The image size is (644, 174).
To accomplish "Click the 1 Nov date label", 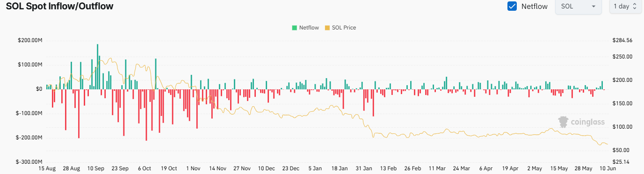I will point(193,168).
